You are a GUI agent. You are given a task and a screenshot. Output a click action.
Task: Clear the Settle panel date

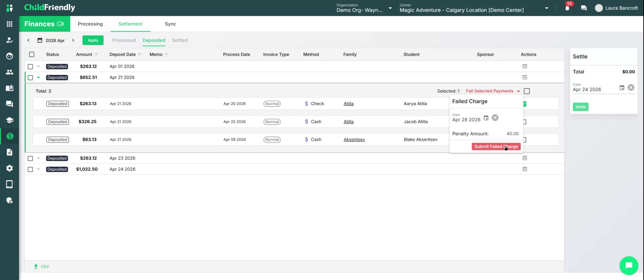(631, 87)
